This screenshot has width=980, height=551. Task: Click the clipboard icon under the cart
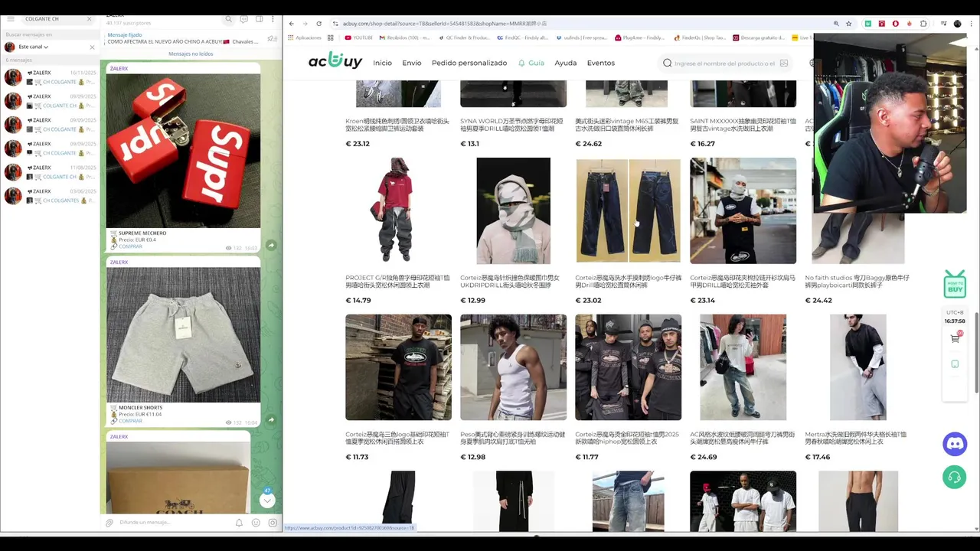955,364
